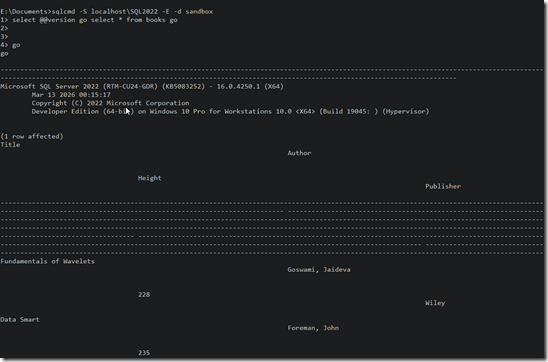Click the 'Data Smart' title

[20, 320]
